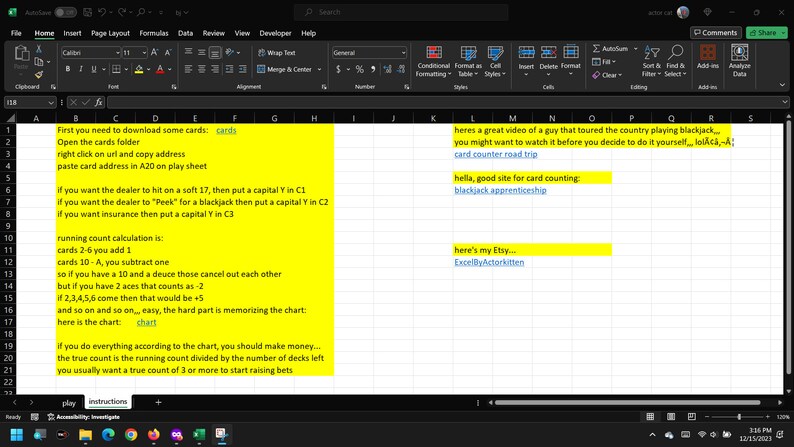Expand the font name Calibri dropdown
Viewport: 794px width, 447px height.
pos(117,53)
